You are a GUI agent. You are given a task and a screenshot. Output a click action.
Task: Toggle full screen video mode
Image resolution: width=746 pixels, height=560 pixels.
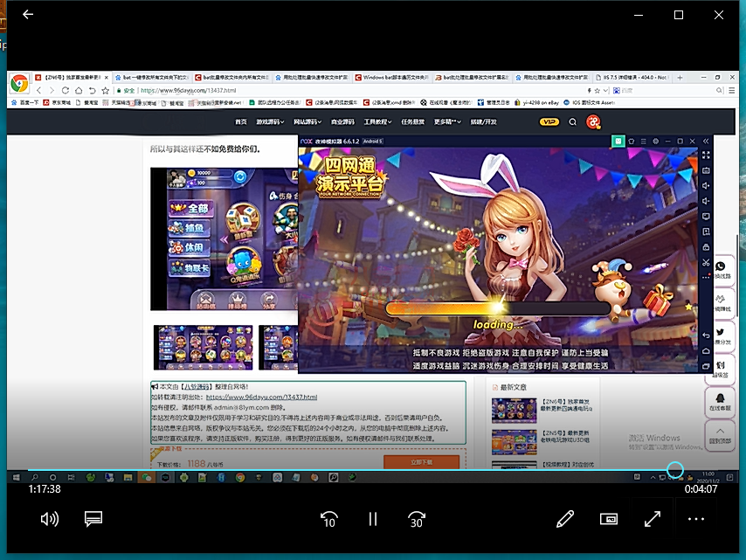(653, 519)
